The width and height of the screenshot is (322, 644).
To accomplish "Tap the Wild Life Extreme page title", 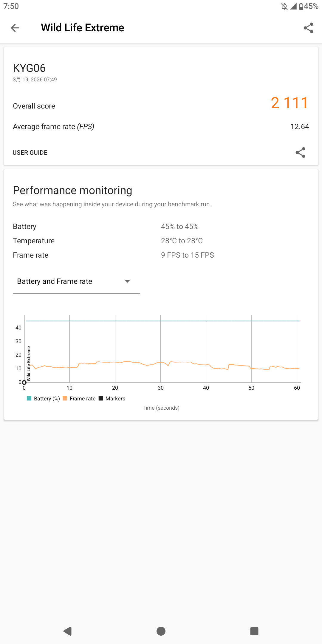I will [x=82, y=28].
